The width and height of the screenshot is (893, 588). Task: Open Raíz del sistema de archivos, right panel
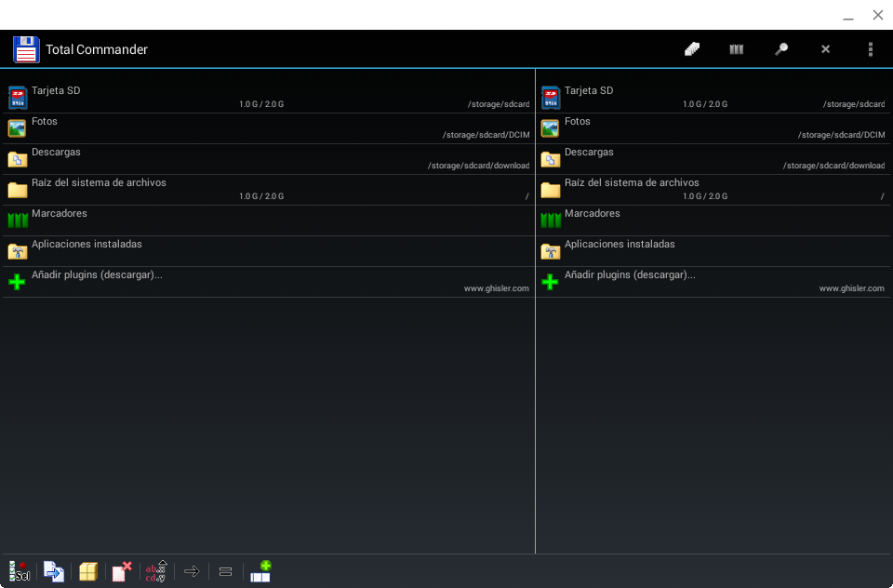click(x=713, y=190)
